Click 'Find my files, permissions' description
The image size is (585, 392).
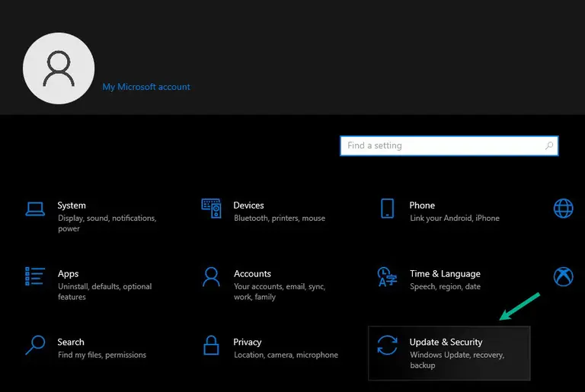tap(102, 355)
